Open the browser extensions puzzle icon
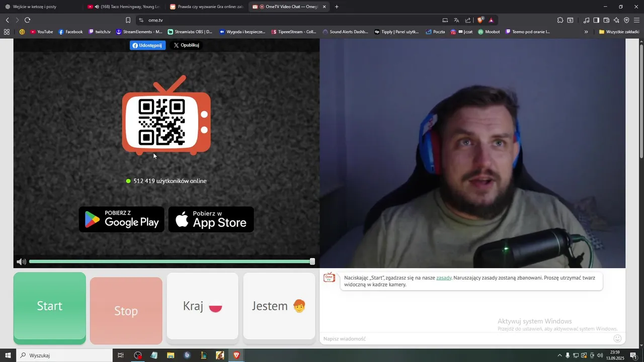This screenshot has width=644, height=362. [x=560, y=20]
